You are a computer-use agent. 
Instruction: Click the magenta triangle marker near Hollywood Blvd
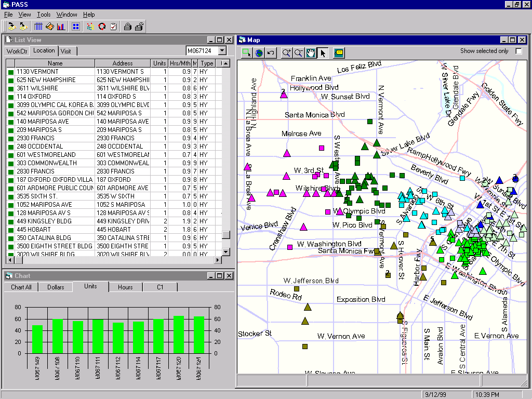click(x=284, y=95)
